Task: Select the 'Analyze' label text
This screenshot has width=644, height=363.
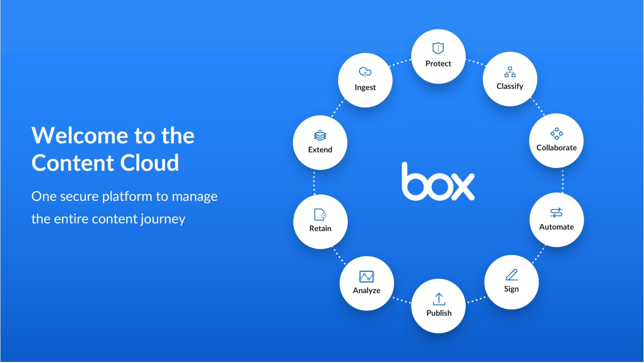Action: [367, 291]
